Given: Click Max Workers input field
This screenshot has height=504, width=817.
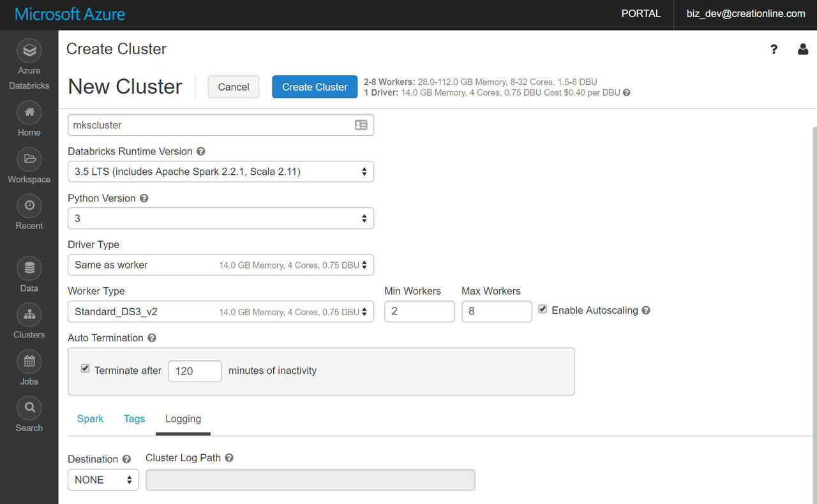Looking at the screenshot, I should coord(497,312).
